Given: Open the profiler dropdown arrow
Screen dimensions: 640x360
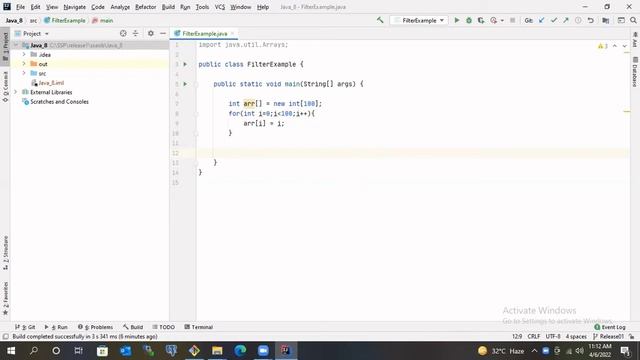Looking at the screenshot, I should point(502,20).
